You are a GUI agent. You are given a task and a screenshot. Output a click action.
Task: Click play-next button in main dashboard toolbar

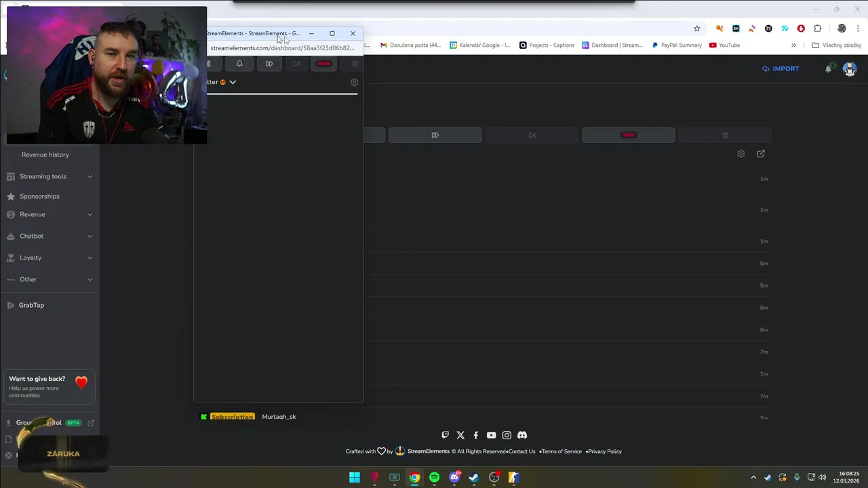pos(532,135)
